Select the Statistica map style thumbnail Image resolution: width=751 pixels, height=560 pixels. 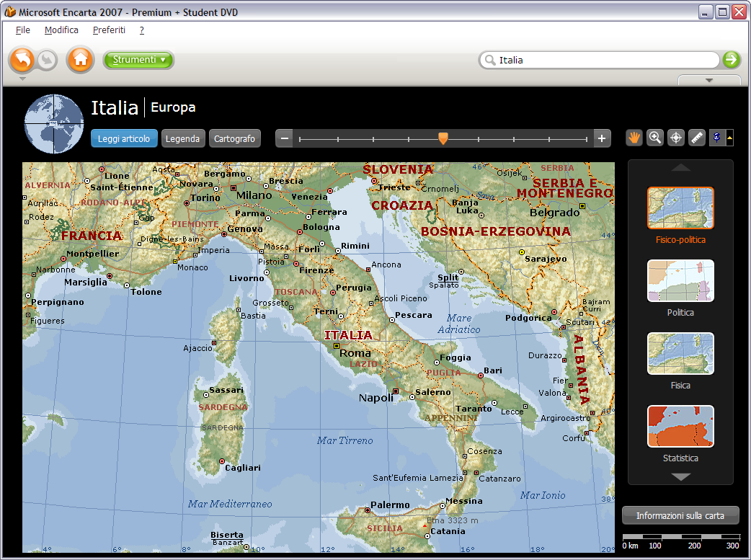coord(680,427)
